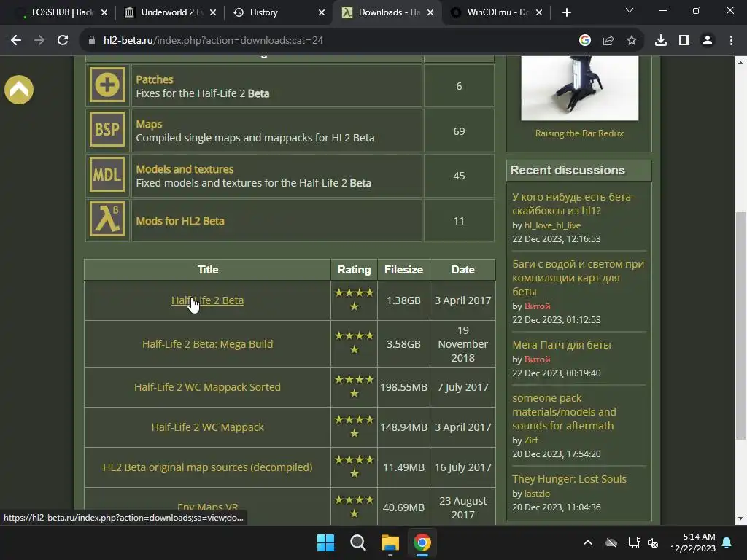This screenshot has width=747, height=560.
Task: Click the Maps count cell showing 69
Action: [459, 131]
